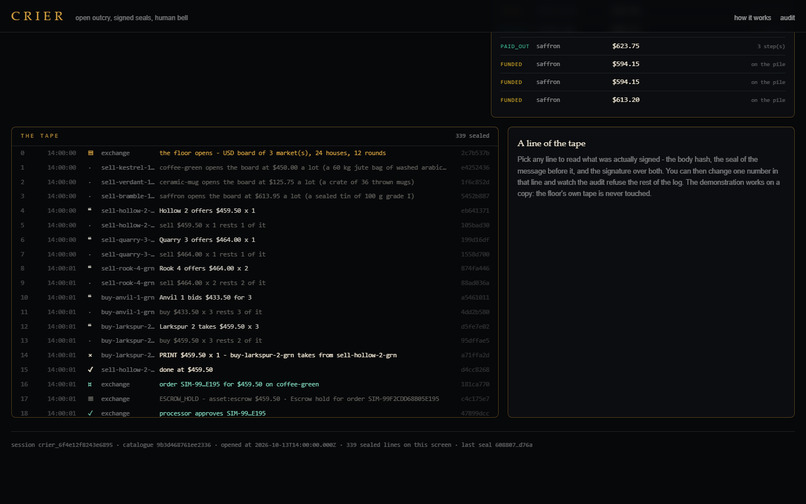806x504 pixels.
Task: Select the 'ESCROW_HOLD - asset:escrow $459.50' line
Action: [x=255, y=399]
